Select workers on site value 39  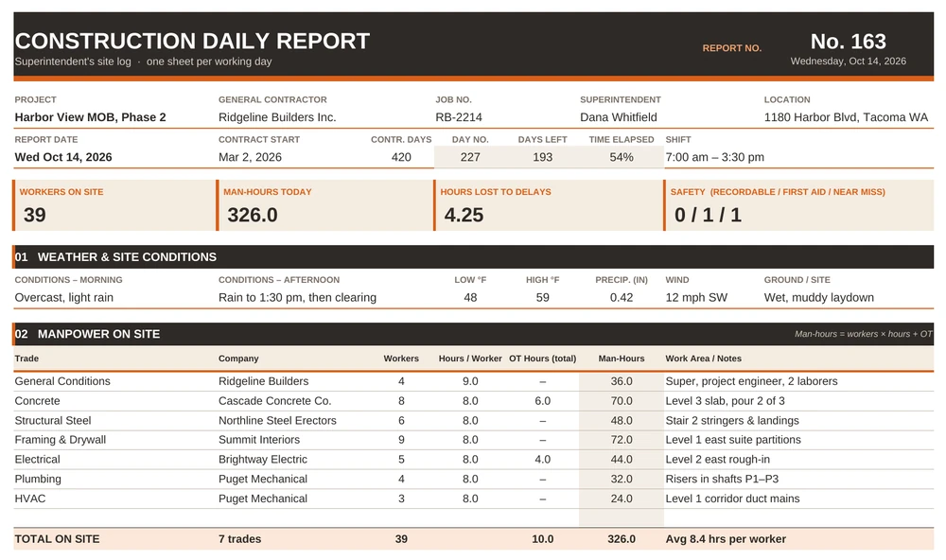[x=34, y=215]
